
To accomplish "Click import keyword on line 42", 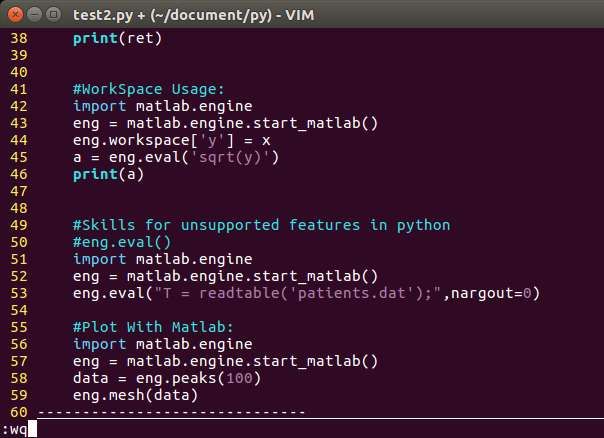I will point(99,106).
